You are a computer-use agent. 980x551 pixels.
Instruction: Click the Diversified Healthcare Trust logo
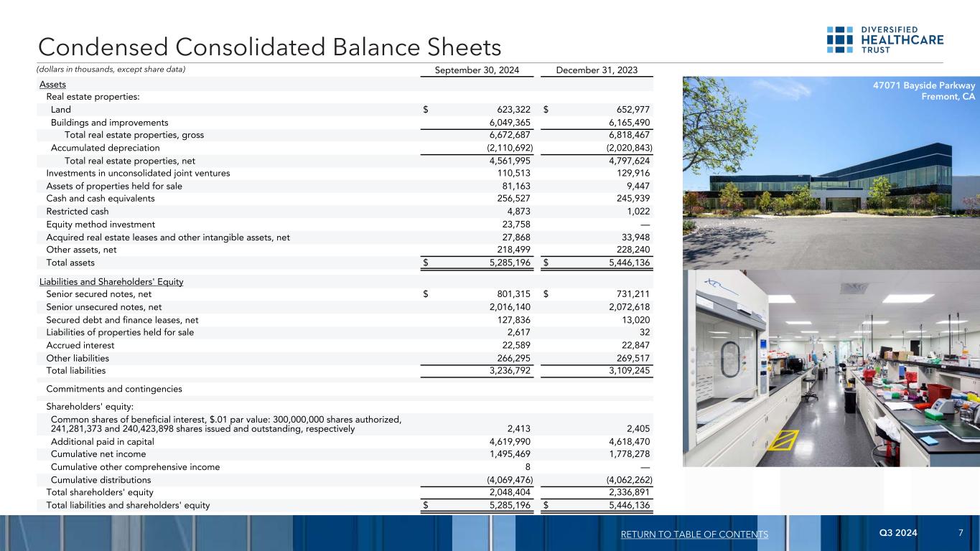[885, 39]
